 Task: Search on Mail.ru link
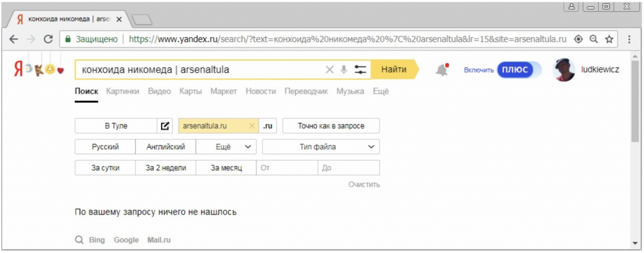click(x=159, y=240)
